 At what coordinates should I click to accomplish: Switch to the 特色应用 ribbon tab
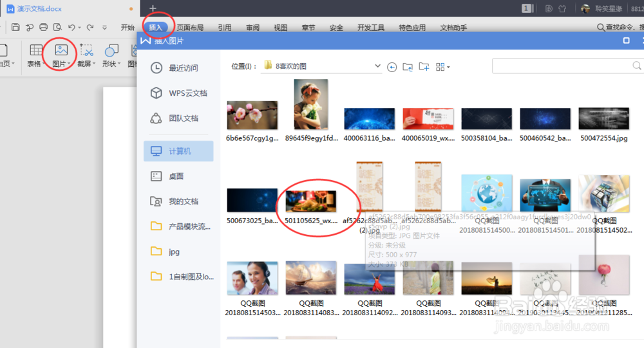tap(412, 28)
